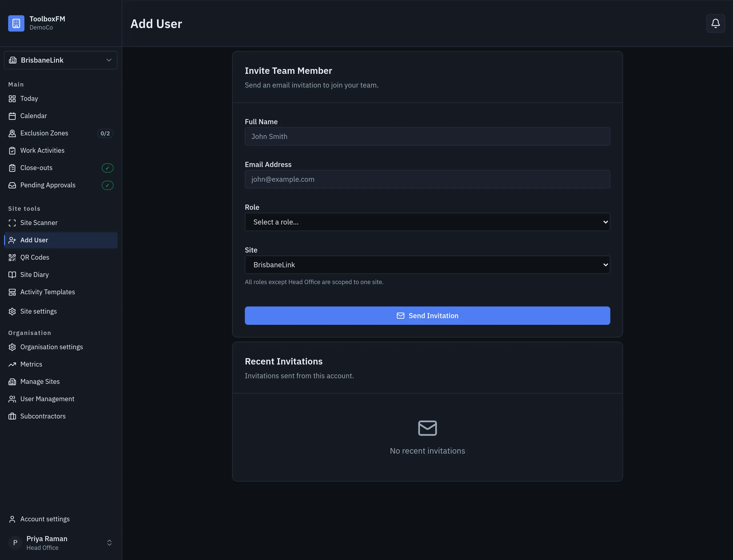Click the Calendar icon in sidebar

[12, 116]
